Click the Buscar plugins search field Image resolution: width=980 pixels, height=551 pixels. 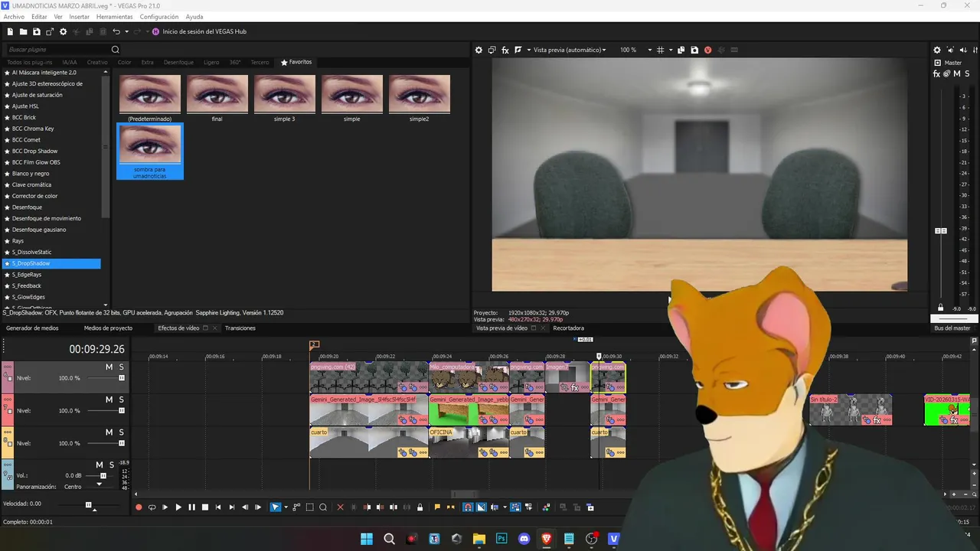coord(57,50)
